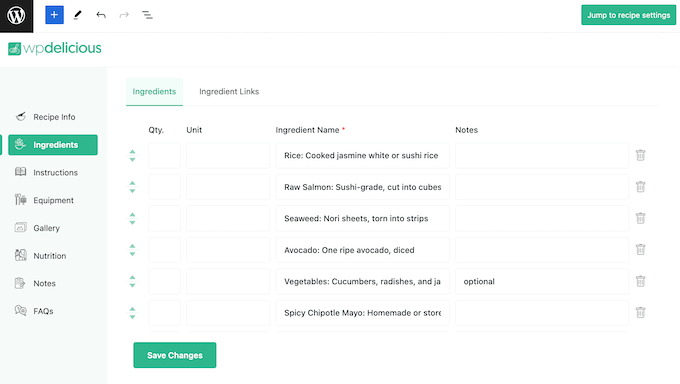Move the Vegetables row down
680x384 pixels.
[x=132, y=286]
